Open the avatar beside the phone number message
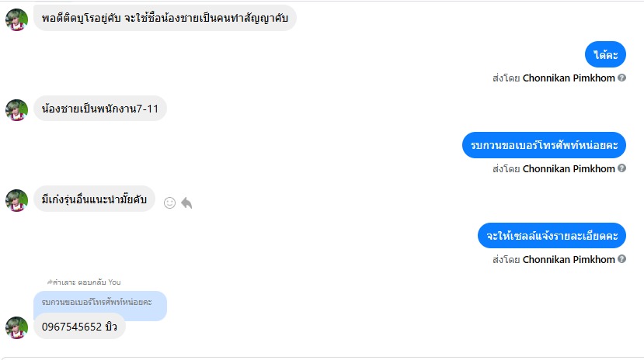The width and height of the screenshot is (644, 360). pyautogui.click(x=16, y=327)
